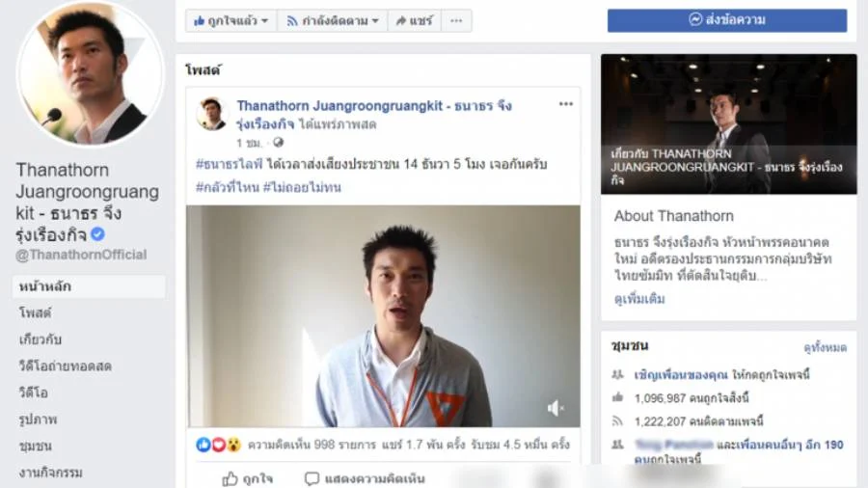
Task: Expand the ถูกใจแล้ว liked dropdown
Action: pos(231,21)
